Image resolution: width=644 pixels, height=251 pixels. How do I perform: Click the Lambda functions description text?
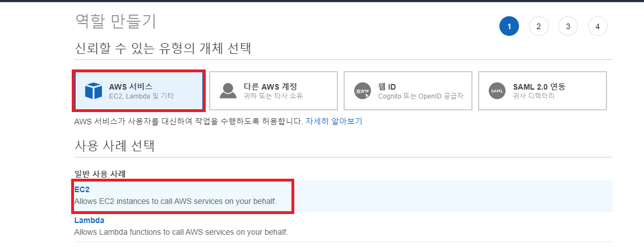click(181, 232)
